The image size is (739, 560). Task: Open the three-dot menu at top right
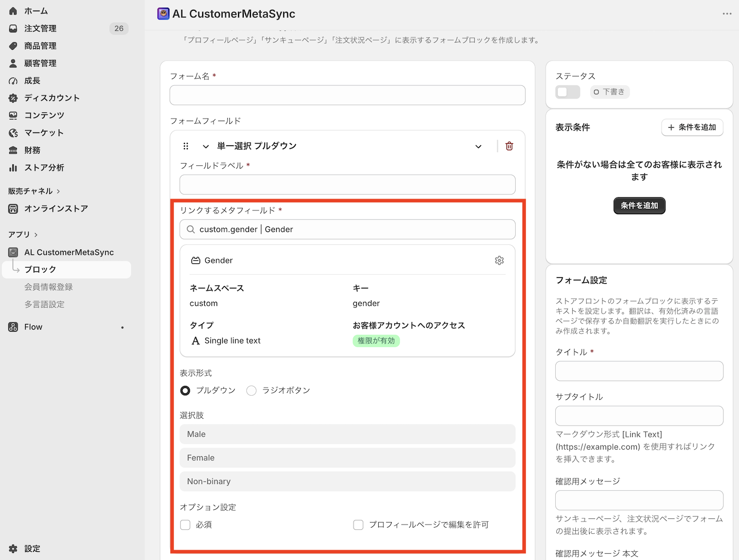pyautogui.click(x=727, y=14)
